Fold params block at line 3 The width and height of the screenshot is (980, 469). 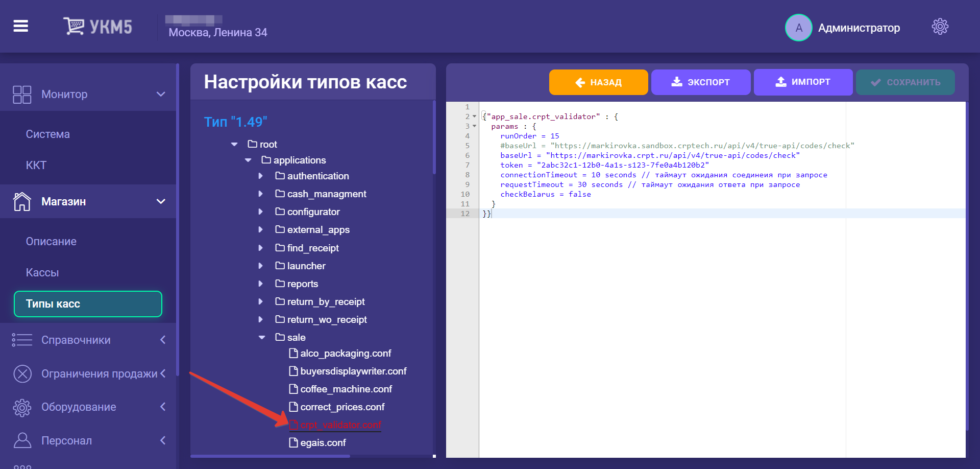coord(475,126)
